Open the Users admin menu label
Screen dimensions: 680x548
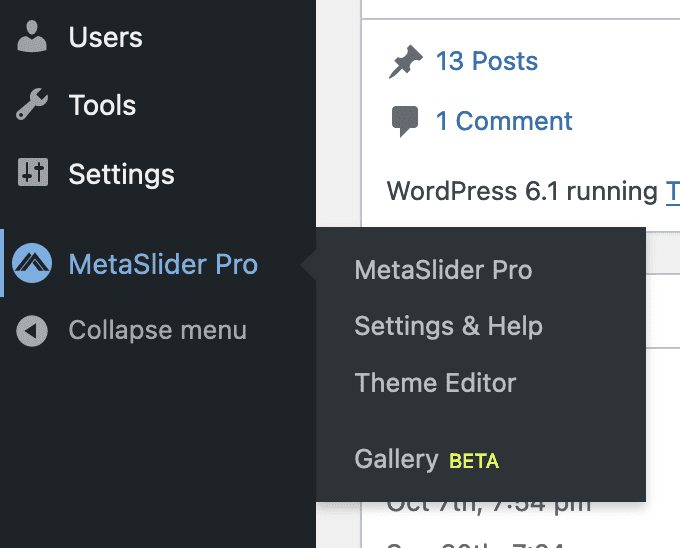pyautogui.click(x=105, y=38)
